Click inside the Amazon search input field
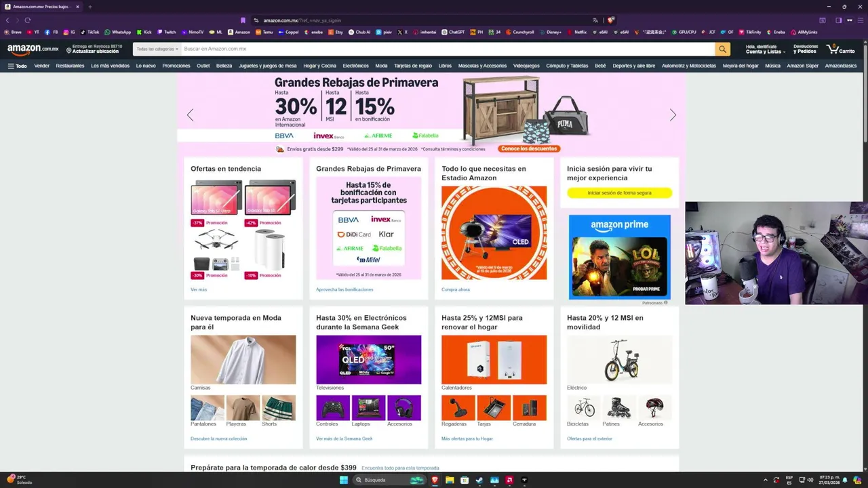 tap(448, 49)
